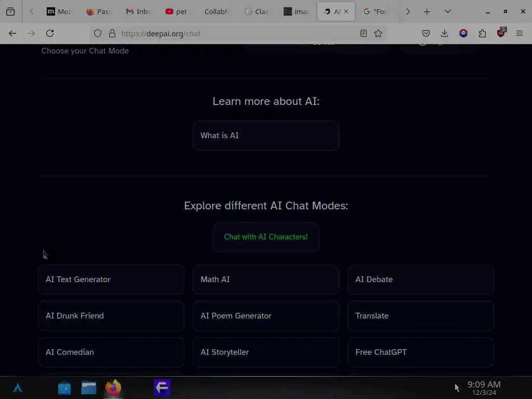Click the forward navigation arrow
The width and height of the screenshot is (532, 399).
[x=31, y=33]
